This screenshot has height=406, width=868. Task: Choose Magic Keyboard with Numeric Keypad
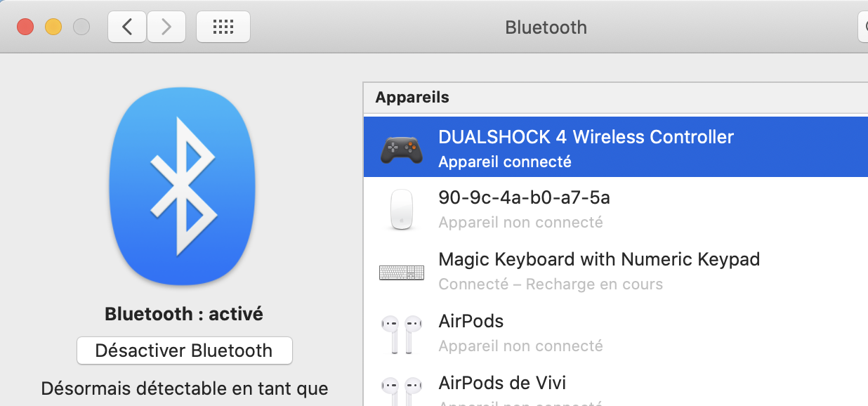point(599,259)
